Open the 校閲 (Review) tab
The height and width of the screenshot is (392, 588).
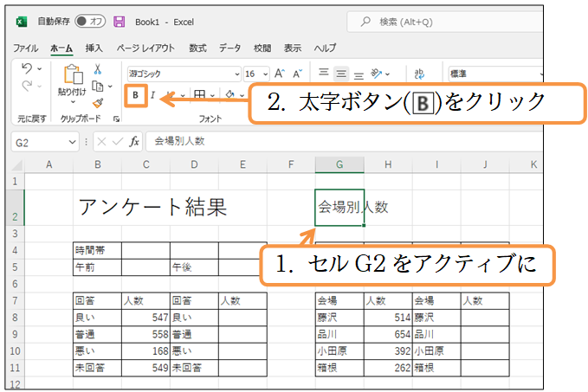pos(262,48)
